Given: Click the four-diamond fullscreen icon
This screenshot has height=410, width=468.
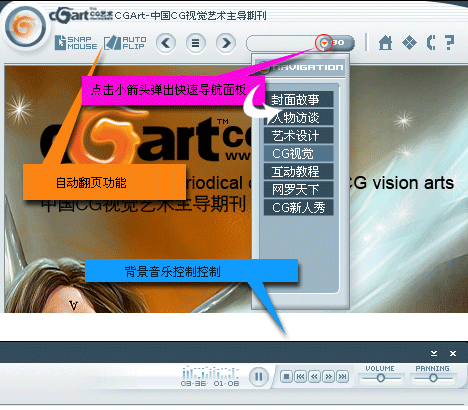Looking at the screenshot, I should tap(409, 43).
